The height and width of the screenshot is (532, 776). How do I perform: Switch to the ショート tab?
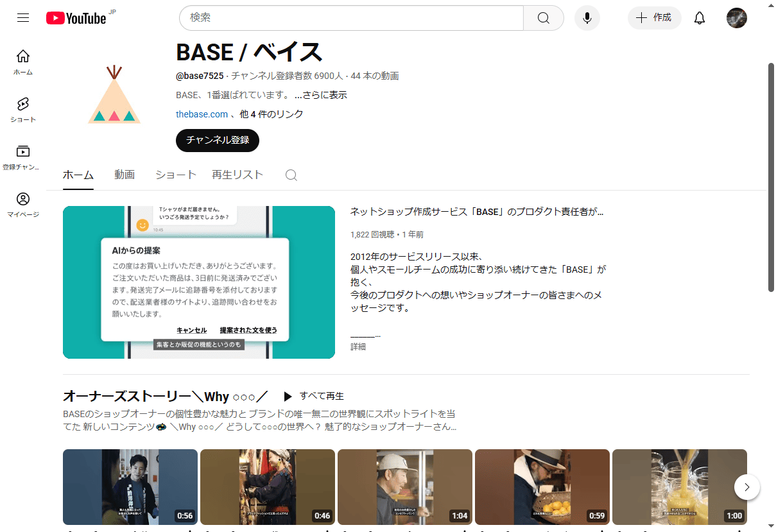click(176, 175)
